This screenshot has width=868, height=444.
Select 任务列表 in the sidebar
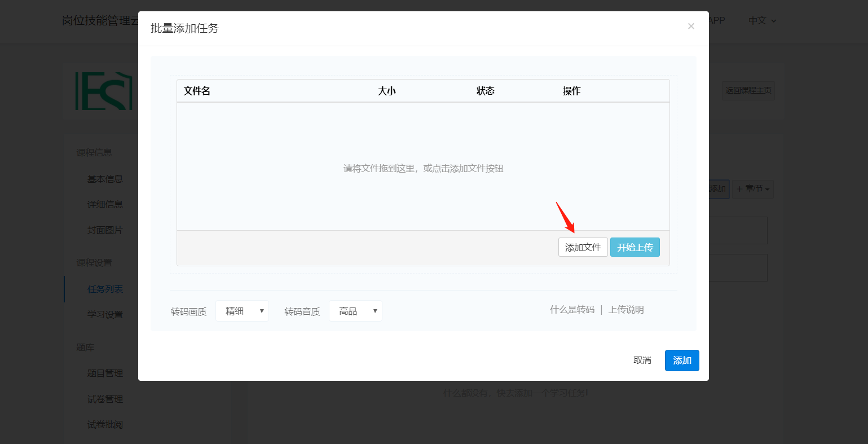[105, 289]
